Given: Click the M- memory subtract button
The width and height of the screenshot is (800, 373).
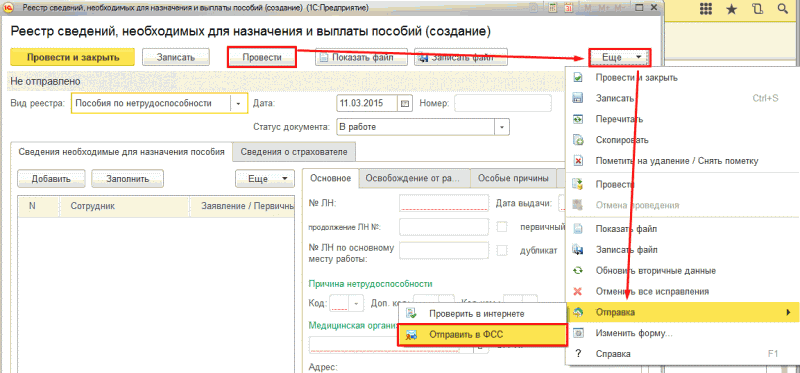Looking at the screenshot, I should 619,8.
